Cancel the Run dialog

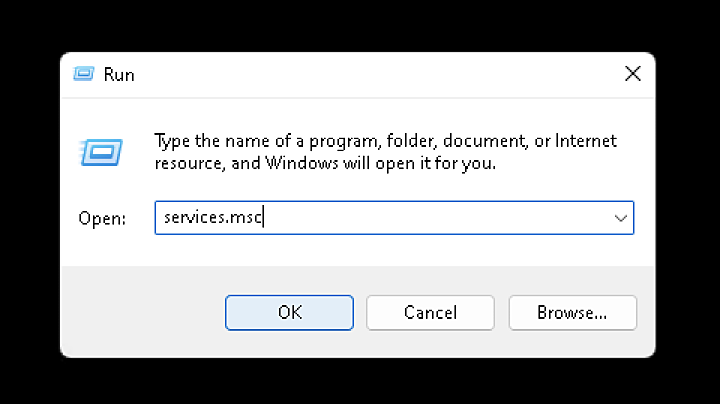pyautogui.click(x=430, y=312)
